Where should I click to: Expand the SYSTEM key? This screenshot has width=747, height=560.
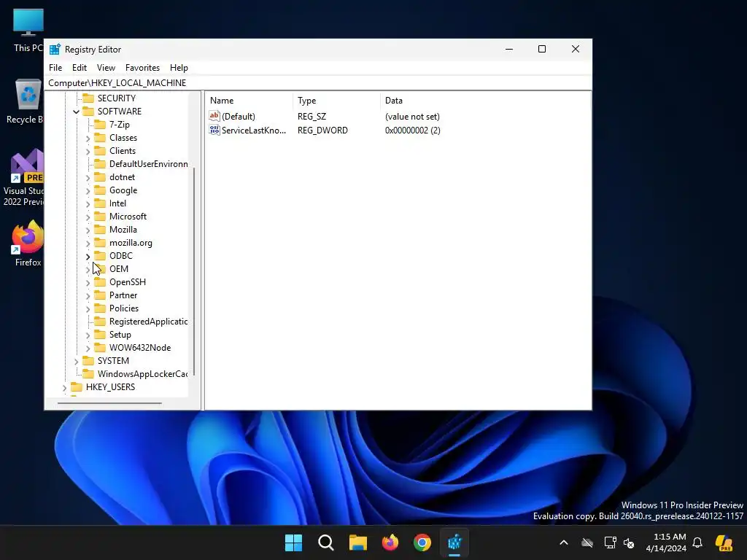(76, 362)
